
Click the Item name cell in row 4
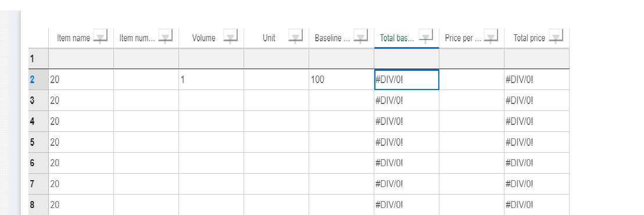[81, 121]
